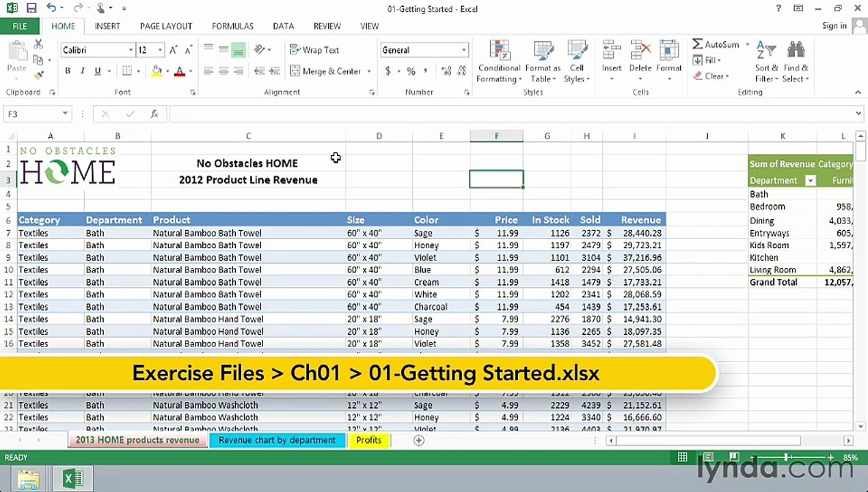Open the font name Calibri dropdown
This screenshot has height=492, width=868.
click(x=131, y=50)
